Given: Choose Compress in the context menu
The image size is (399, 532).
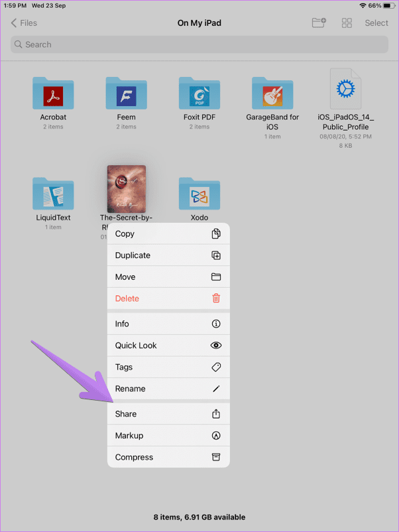Looking at the screenshot, I should click(x=168, y=457).
